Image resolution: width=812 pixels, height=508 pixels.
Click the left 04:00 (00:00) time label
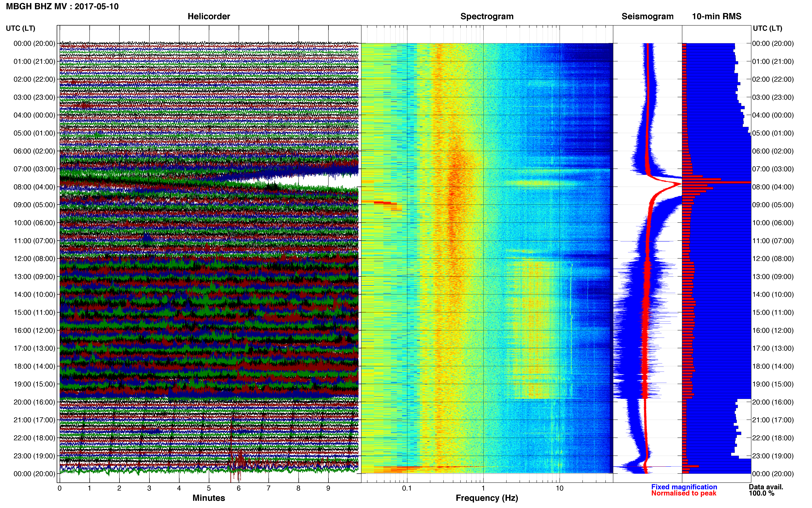(34, 115)
